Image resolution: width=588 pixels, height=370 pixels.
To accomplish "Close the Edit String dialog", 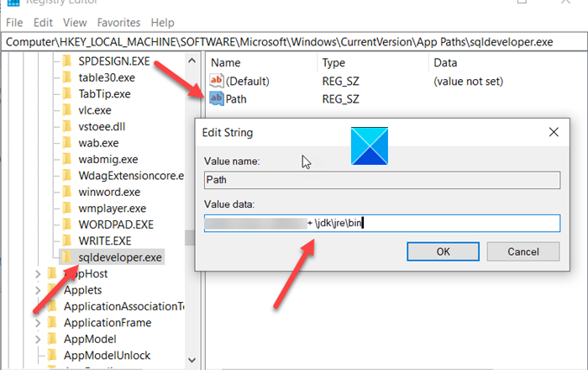I will 554,132.
